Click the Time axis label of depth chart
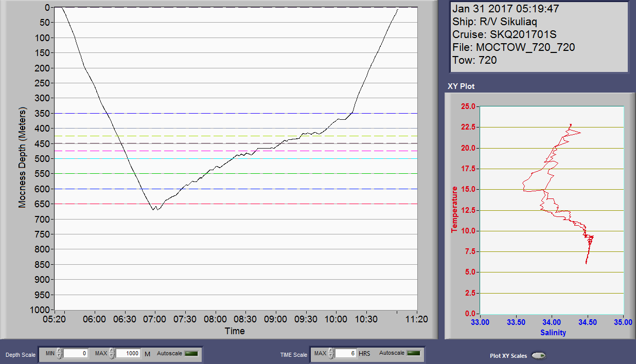This screenshot has width=636, height=364. pyautogui.click(x=235, y=331)
